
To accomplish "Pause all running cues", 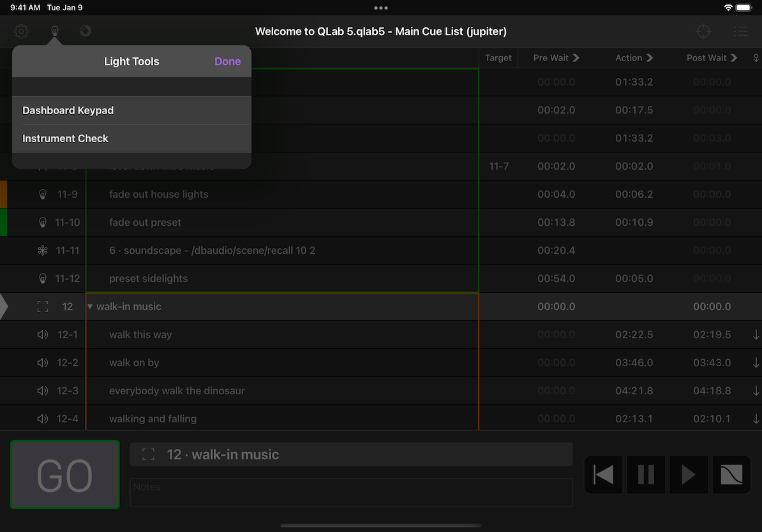I will coord(646,475).
